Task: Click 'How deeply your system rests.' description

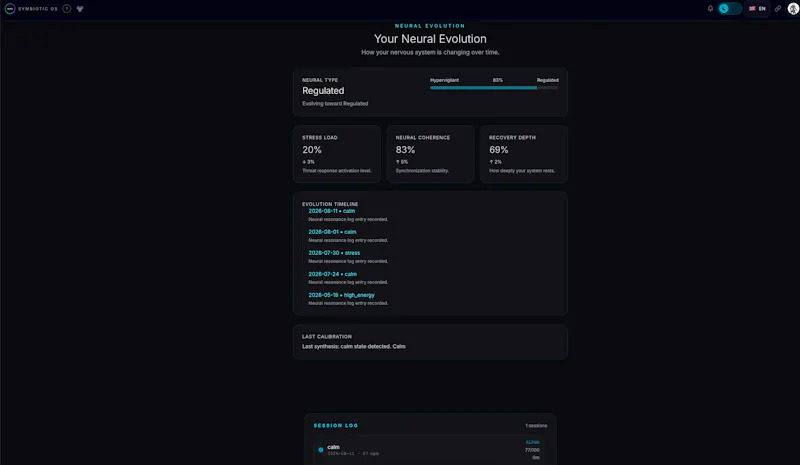Action: pos(522,171)
